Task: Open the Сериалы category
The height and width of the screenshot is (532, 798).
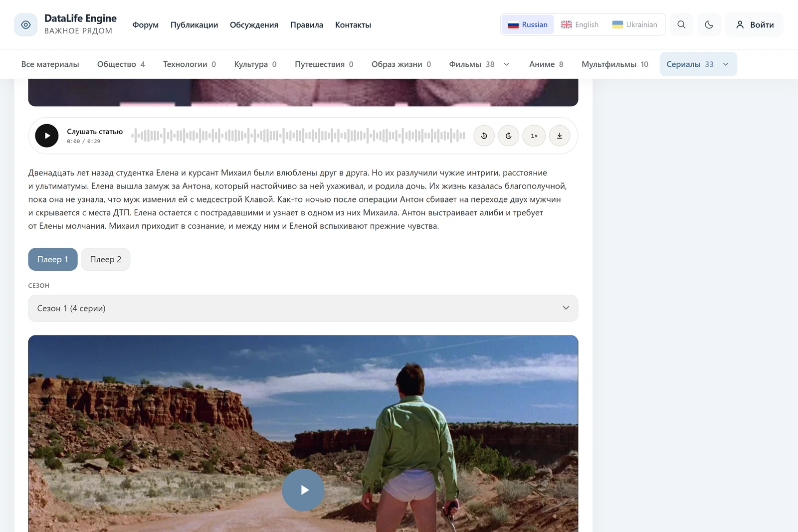Action: 690,64
